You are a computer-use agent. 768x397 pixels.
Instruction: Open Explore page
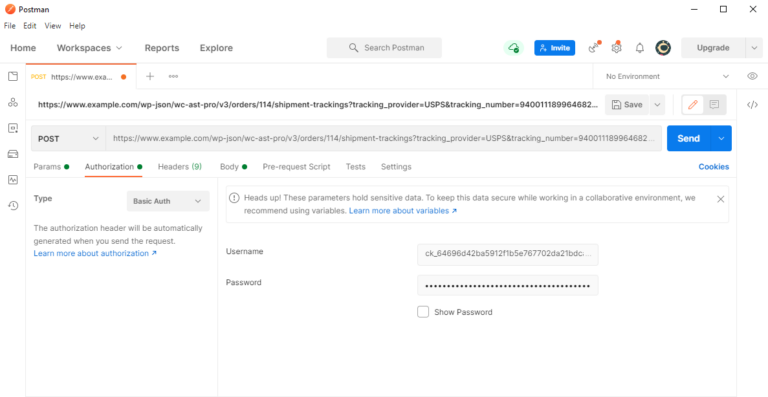(x=216, y=48)
